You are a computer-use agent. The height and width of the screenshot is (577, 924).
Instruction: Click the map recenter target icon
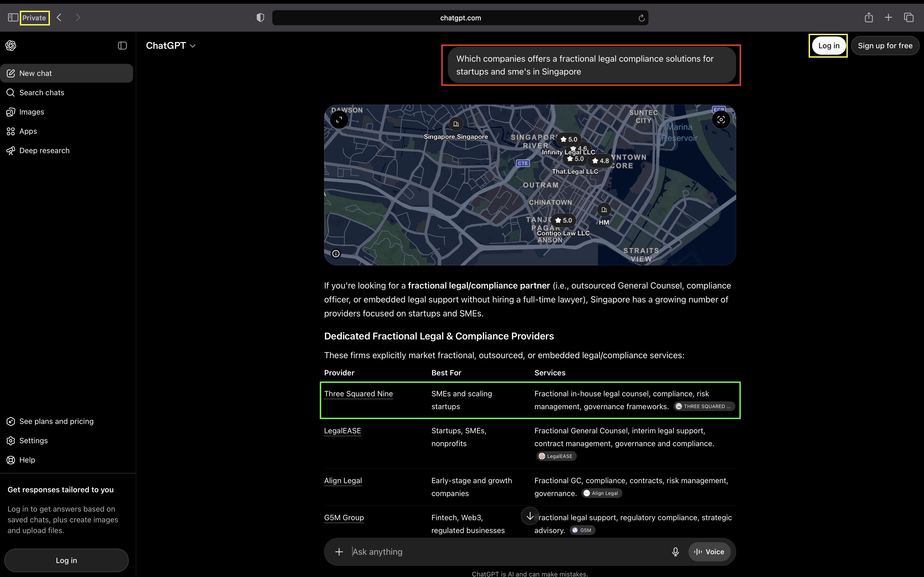(721, 120)
